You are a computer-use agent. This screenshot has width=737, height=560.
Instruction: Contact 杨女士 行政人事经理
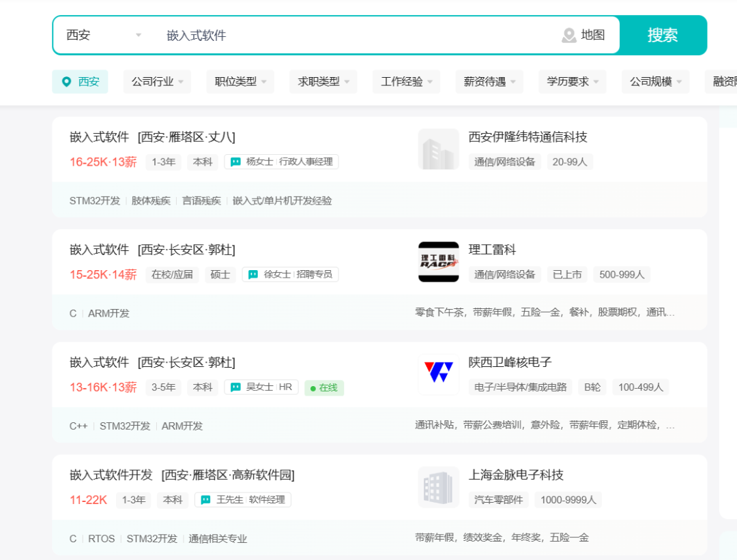[281, 162]
